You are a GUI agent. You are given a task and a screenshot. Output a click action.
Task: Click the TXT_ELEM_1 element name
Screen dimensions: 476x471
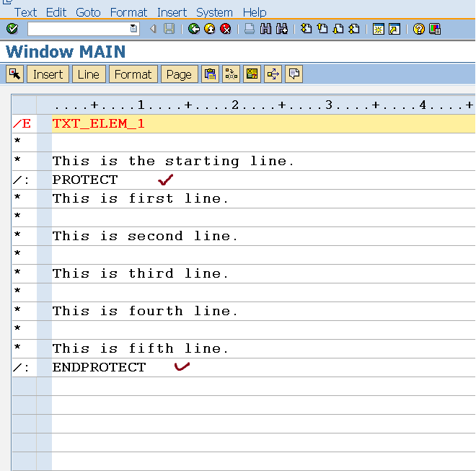coord(98,123)
